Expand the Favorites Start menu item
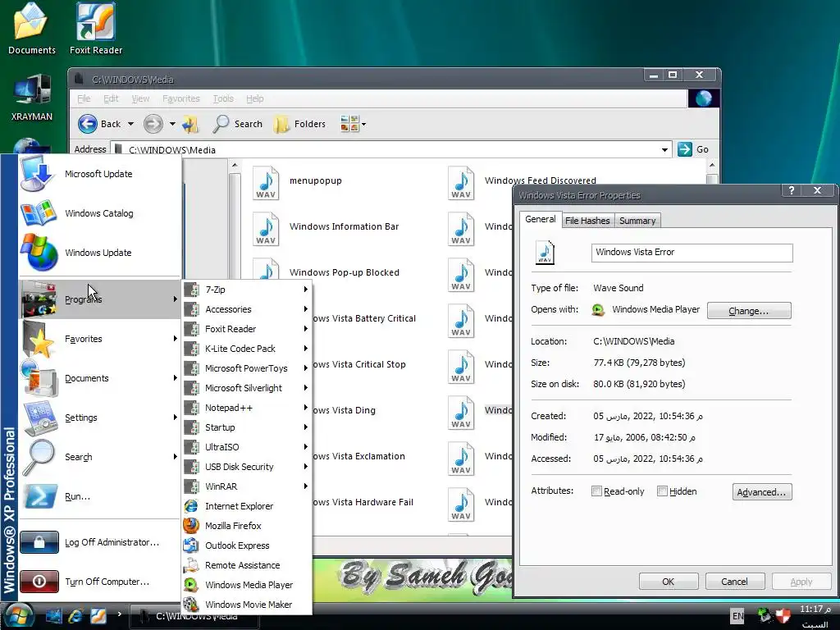Image resolution: width=840 pixels, height=630 pixels. (99, 339)
